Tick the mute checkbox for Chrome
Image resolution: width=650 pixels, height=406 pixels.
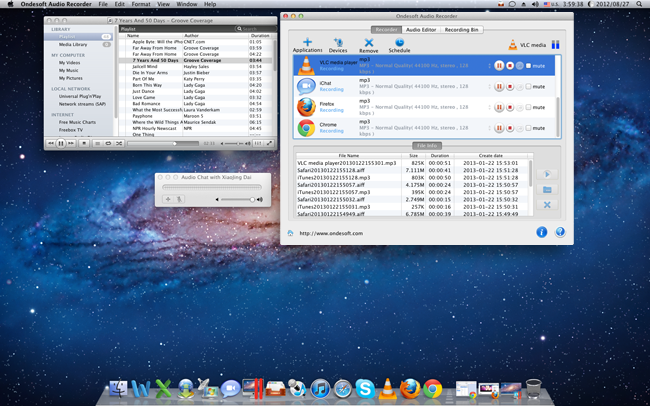pos(528,130)
